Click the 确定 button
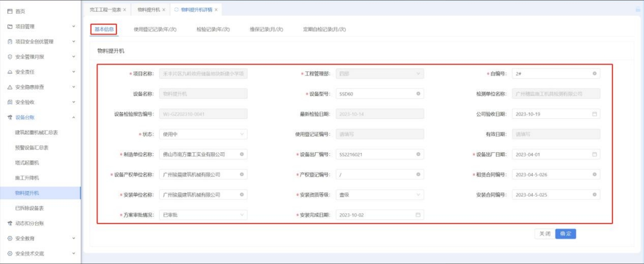The height and width of the screenshot is (264, 644). click(565, 234)
